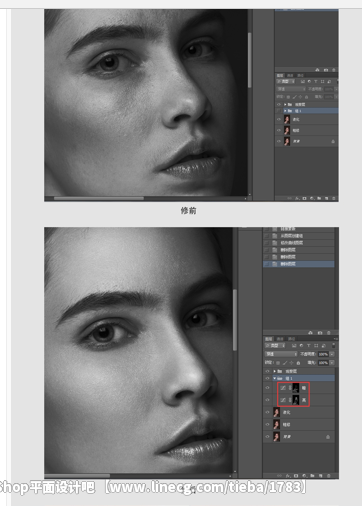Click the 背景 layer lock icon in the before screenshot

pos(333,141)
